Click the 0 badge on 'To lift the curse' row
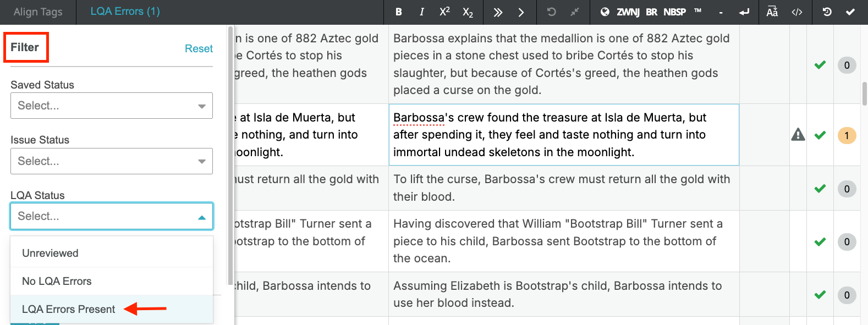The image size is (868, 325). 847,189
